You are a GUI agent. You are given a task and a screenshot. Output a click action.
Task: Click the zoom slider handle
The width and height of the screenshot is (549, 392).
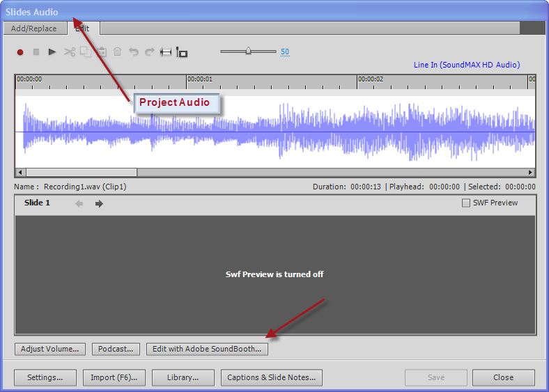(248, 51)
